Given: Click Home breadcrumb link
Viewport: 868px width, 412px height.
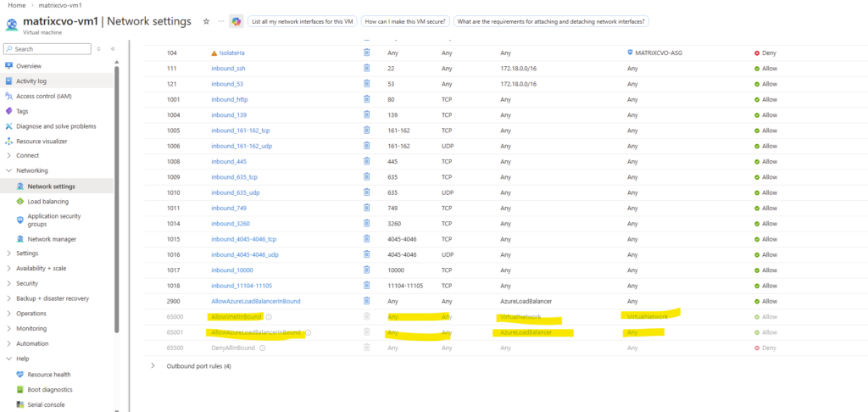Looking at the screenshot, I should pos(17,4).
